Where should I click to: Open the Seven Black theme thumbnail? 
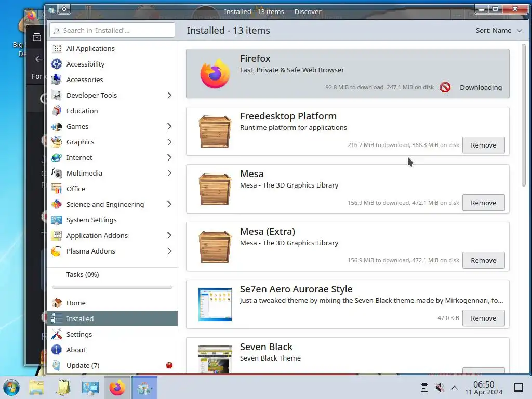point(215,359)
